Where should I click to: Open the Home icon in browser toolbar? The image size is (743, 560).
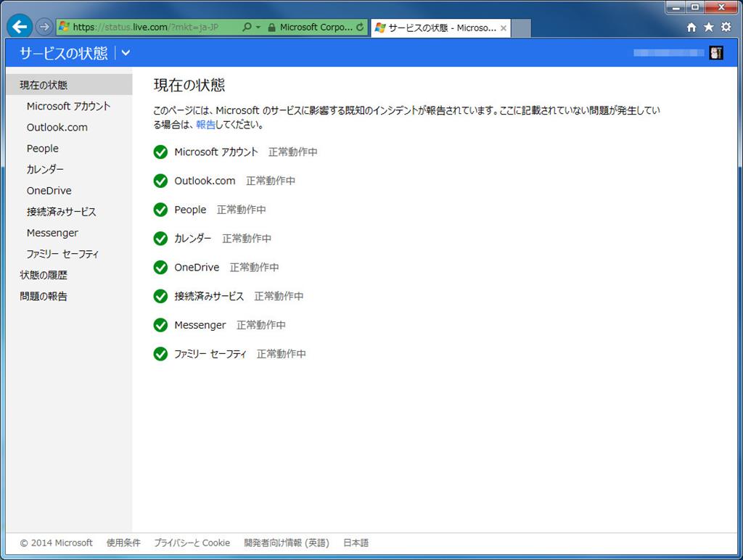[691, 27]
